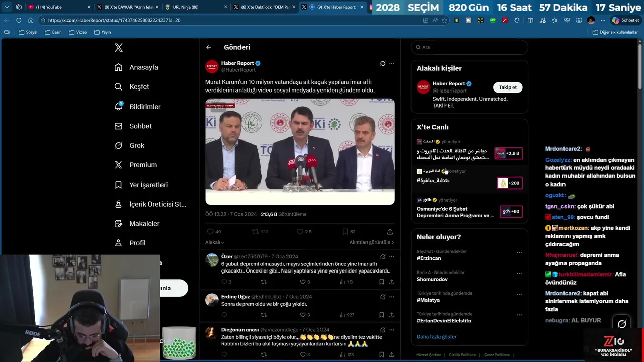Open more options on Erdinç Uğuz's comment
Viewport: 644px width, 362px height.
point(392,297)
